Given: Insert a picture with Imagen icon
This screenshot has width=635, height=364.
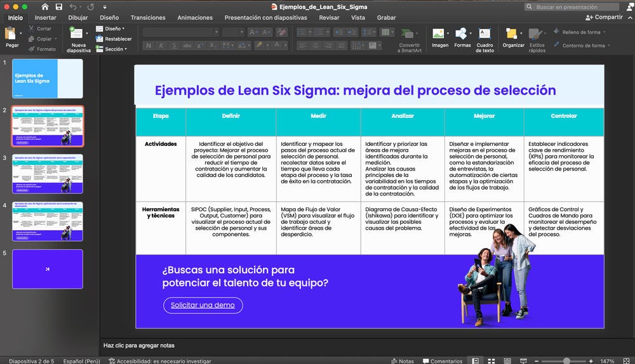Looking at the screenshot, I should (x=438, y=34).
